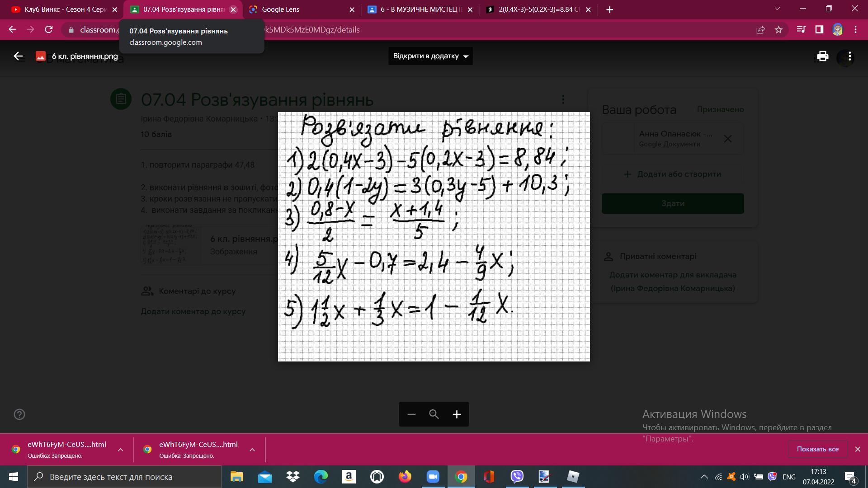Expand second download item chevron
The image size is (868, 488).
point(252,450)
